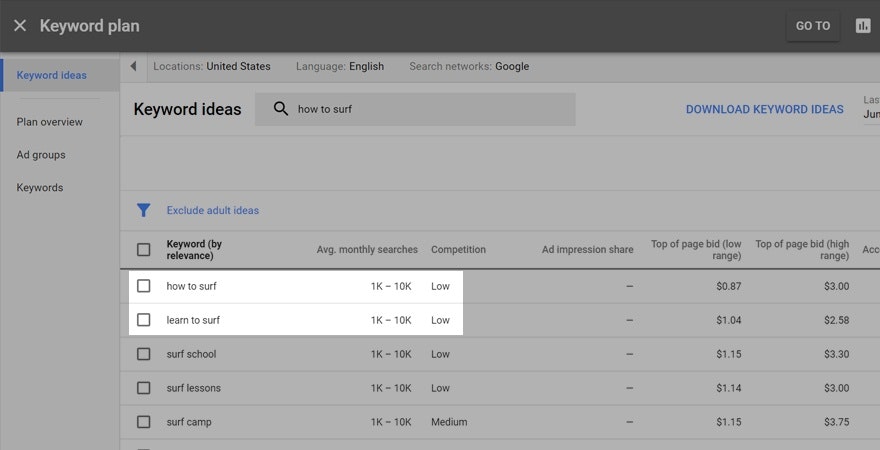The height and width of the screenshot is (450, 880).
Task: Sort by Ad impression share column
Action: tap(588, 250)
